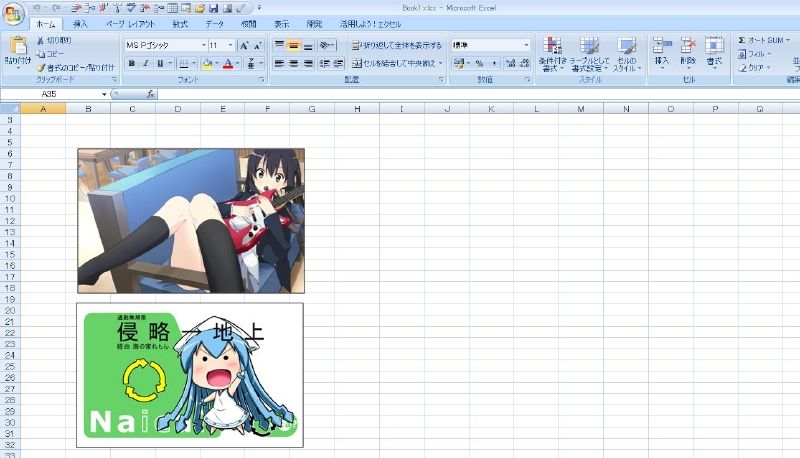Switch to the ホーム ribbon tab
The height and width of the screenshot is (458, 800).
coord(46,24)
